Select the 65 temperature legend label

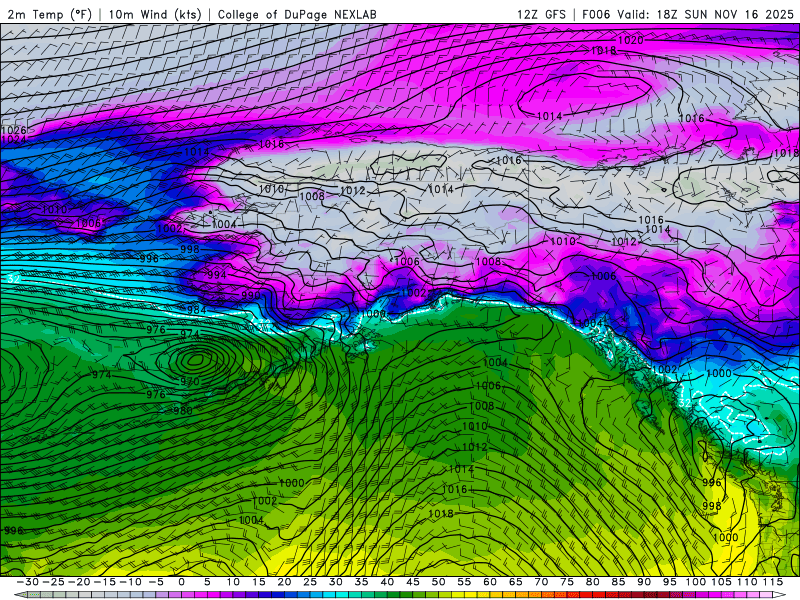pyautogui.click(x=515, y=582)
